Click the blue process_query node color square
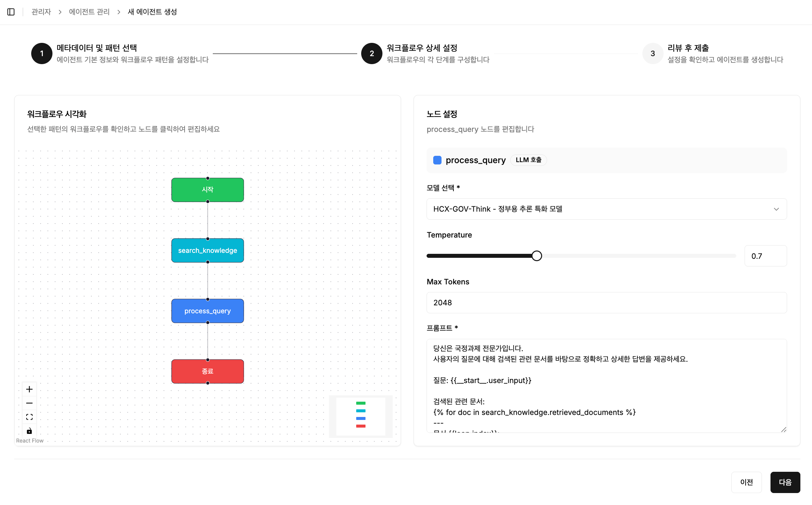 click(437, 160)
